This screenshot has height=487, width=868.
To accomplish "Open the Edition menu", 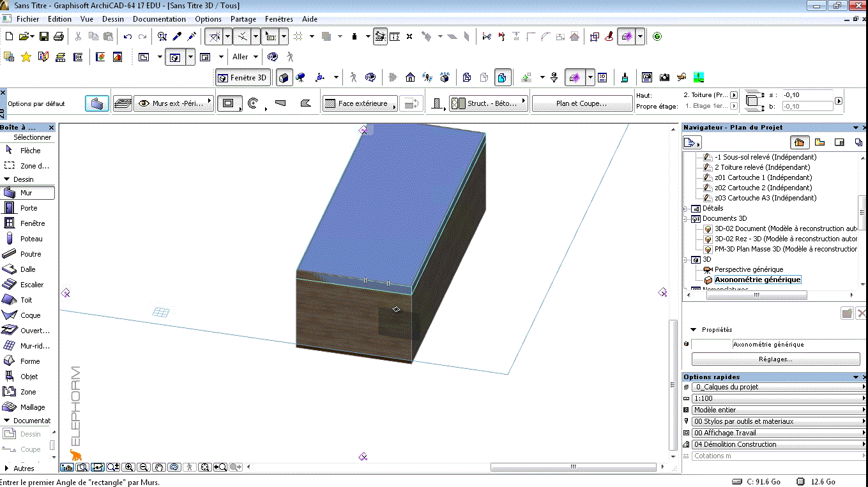I will 59,19.
